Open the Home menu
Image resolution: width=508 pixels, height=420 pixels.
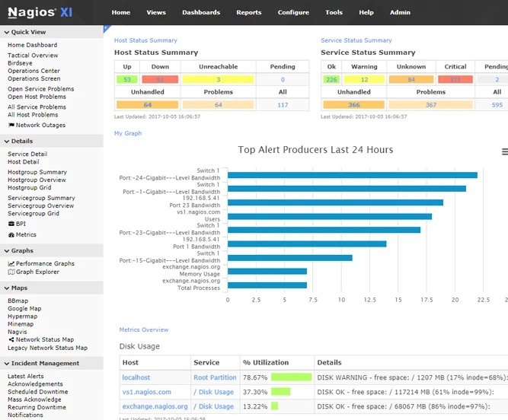click(121, 12)
